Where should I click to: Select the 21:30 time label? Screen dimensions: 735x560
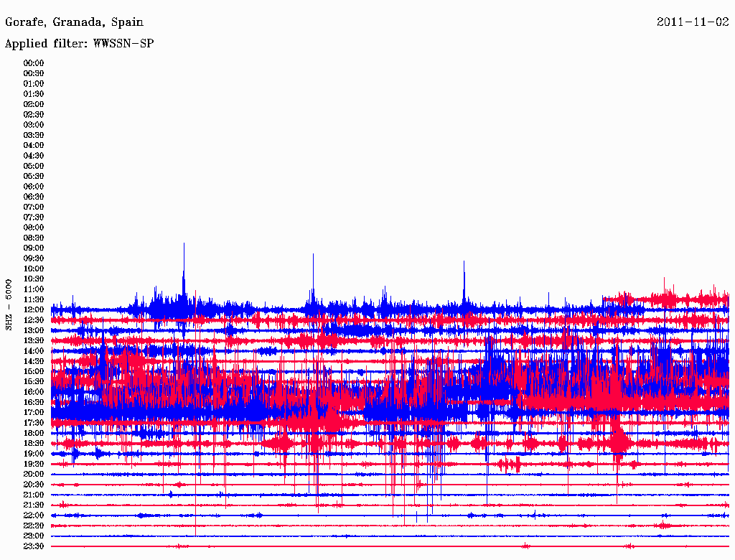click(34, 505)
